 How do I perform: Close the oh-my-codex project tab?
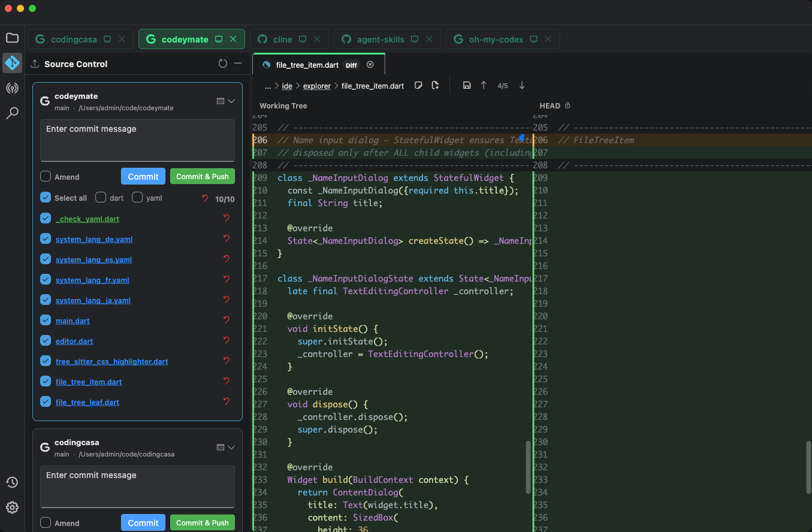coord(548,39)
